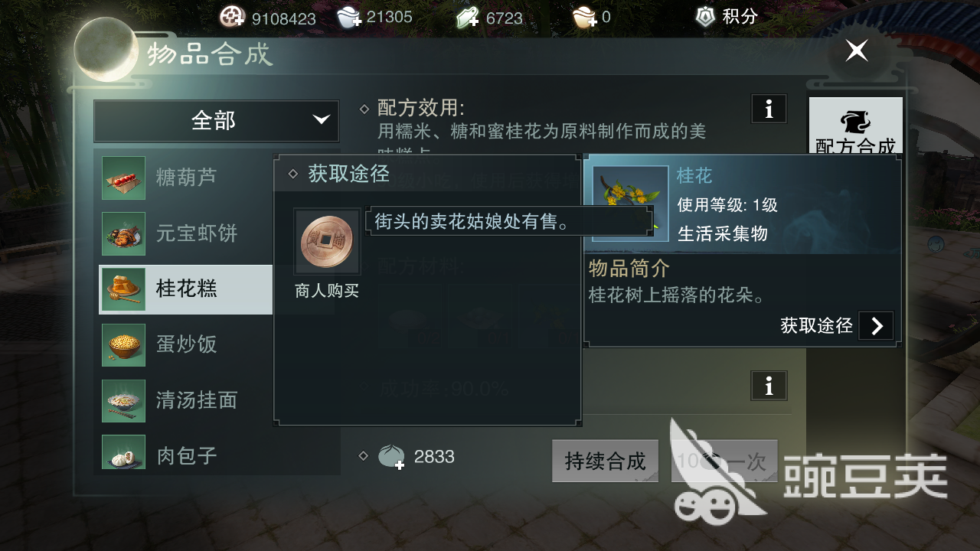
Task: Choose the 清汤挂面 recipe icon
Action: (x=123, y=400)
